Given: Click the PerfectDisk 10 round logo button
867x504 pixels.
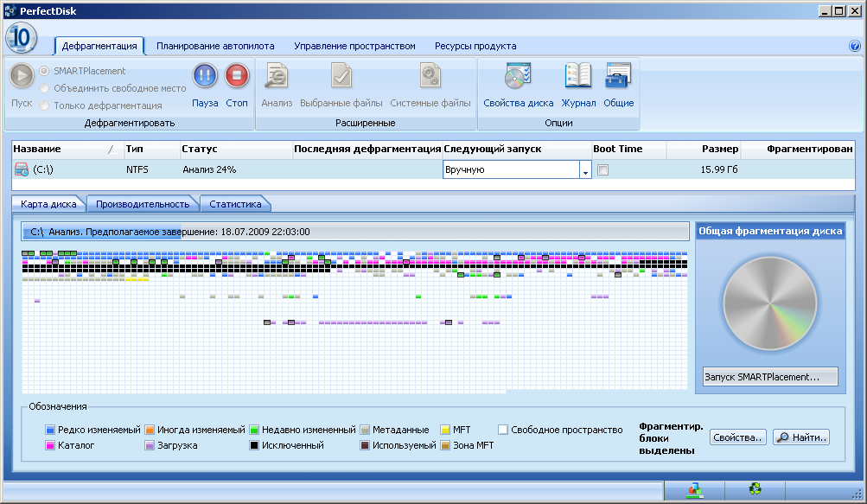Looking at the screenshot, I should [21, 38].
